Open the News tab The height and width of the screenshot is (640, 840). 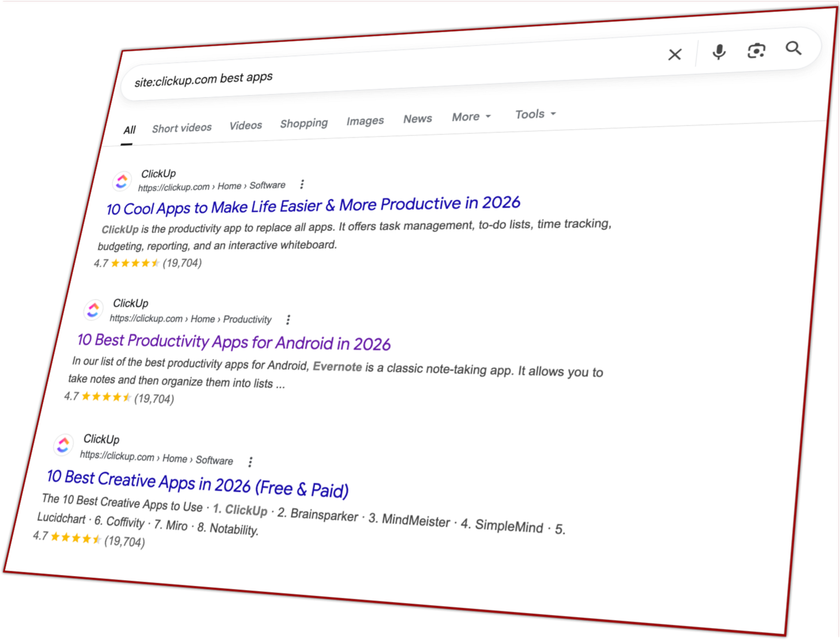click(x=418, y=119)
